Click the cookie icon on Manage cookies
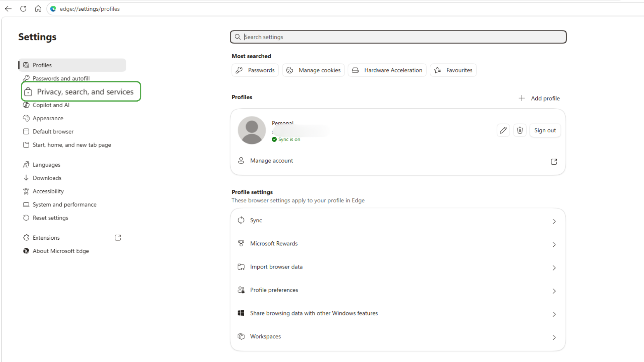 (x=290, y=70)
